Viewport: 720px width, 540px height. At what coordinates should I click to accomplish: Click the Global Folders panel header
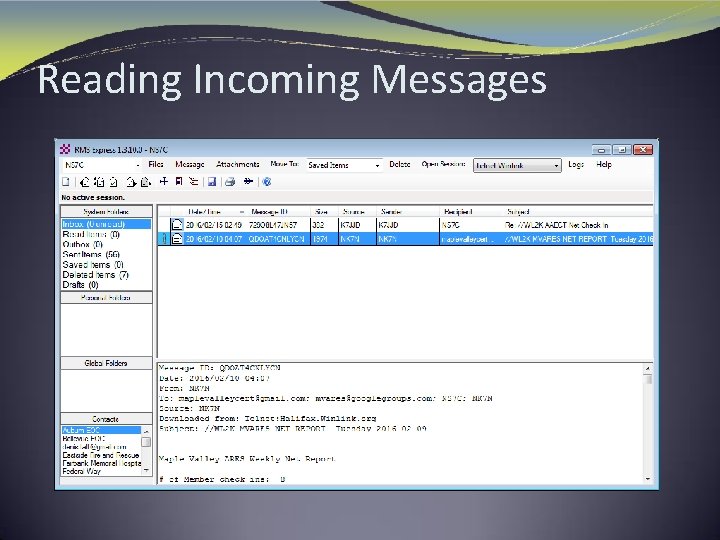106,363
